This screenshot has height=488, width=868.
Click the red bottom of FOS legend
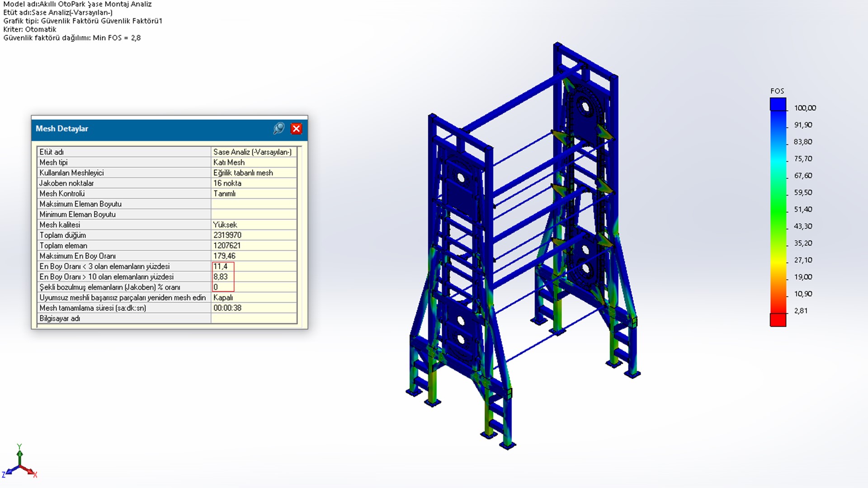tap(778, 319)
